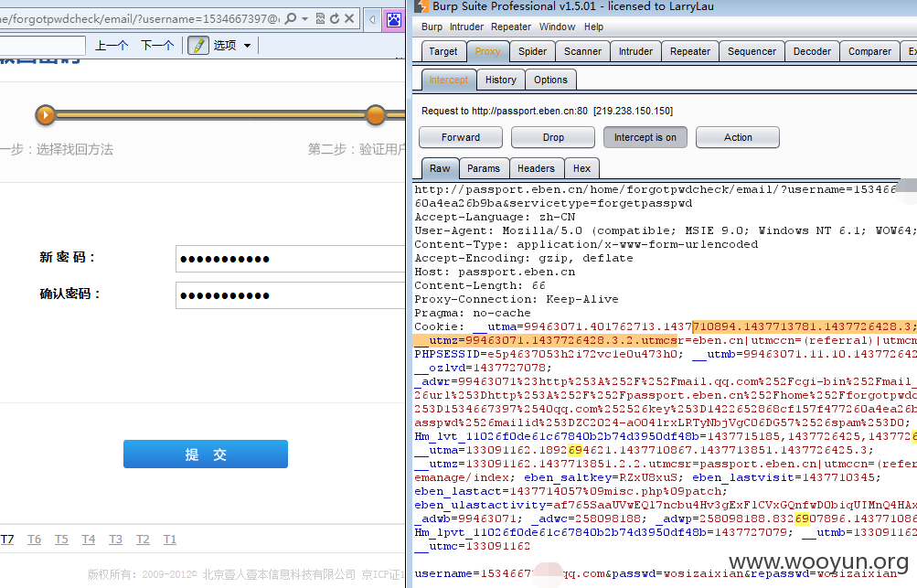Switch to the Scanner tab
This screenshot has width=917, height=588.
[582, 51]
